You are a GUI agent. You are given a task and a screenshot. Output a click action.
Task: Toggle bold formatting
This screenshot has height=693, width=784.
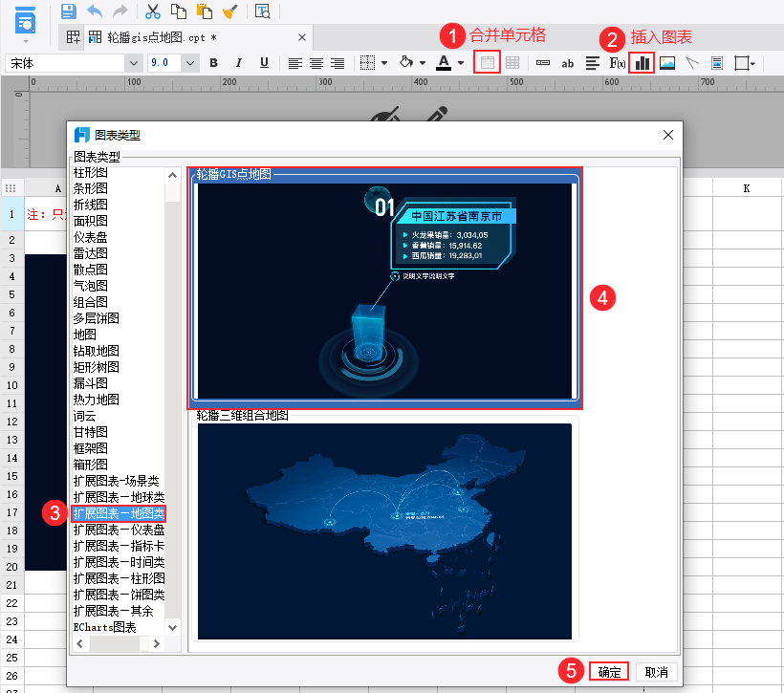tap(213, 63)
